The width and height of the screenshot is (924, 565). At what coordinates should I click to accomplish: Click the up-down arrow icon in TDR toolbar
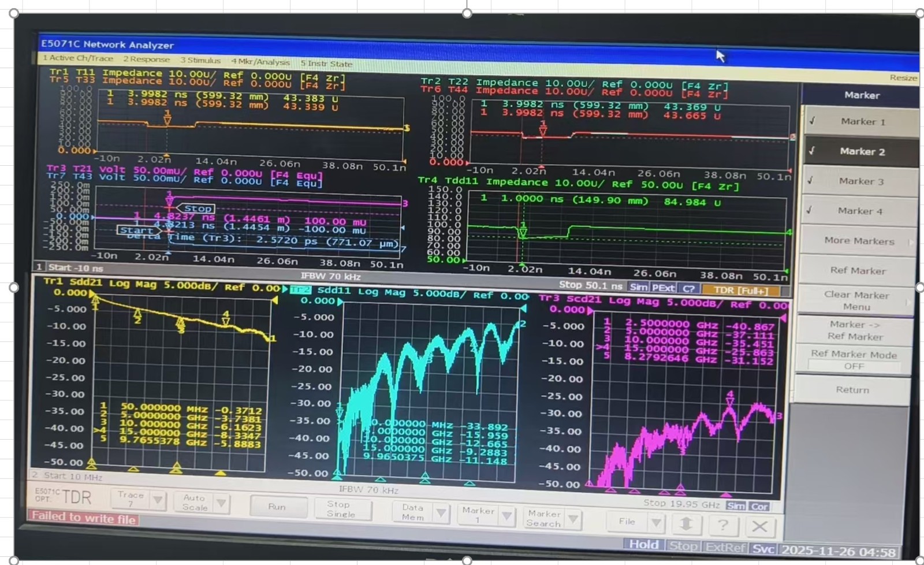pyautogui.click(x=686, y=524)
